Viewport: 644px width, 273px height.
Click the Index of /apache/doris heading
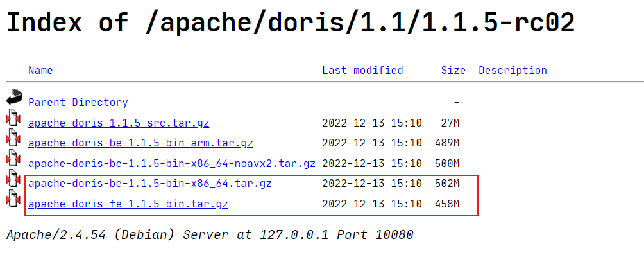(x=290, y=22)
